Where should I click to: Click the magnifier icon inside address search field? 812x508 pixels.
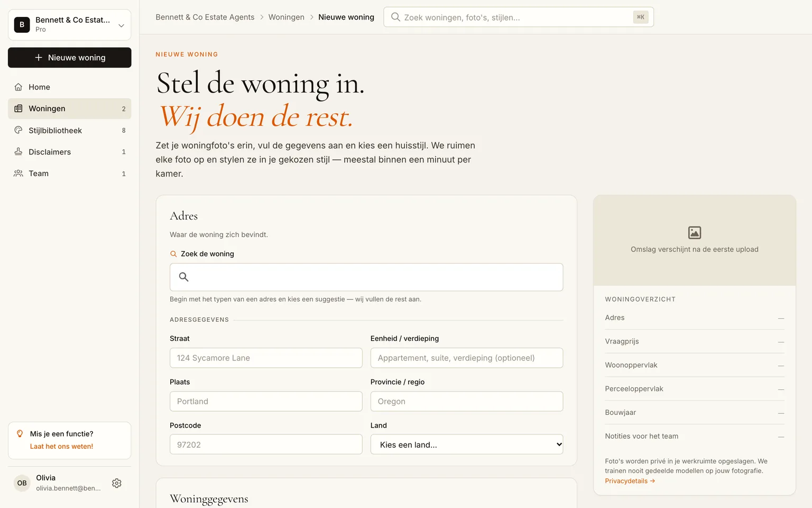(x=184, y=277)
